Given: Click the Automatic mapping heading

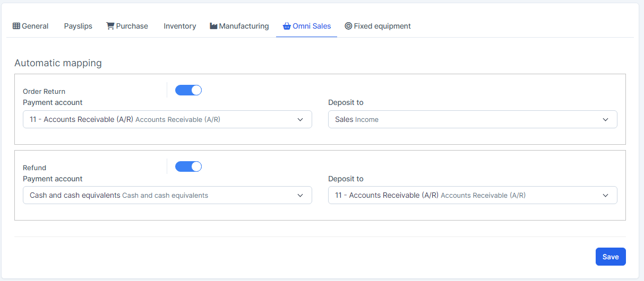Looking at the screenshot, I should click(58, 63).
